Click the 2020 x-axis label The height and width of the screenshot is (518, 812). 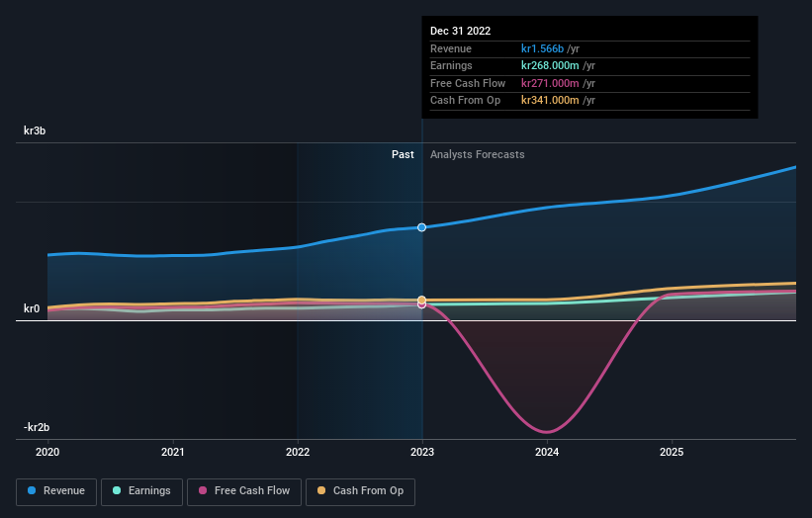[47, 452]
